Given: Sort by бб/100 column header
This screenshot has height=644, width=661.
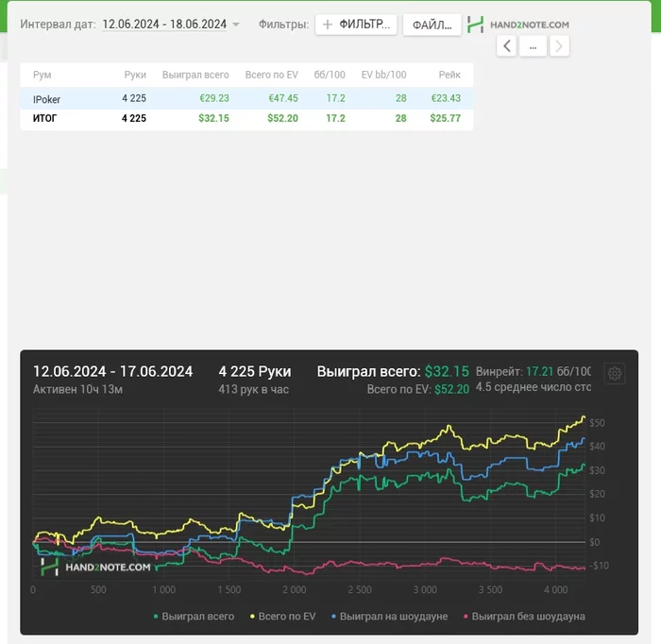Looking at the screenshot, I should [x=330, y=75].
